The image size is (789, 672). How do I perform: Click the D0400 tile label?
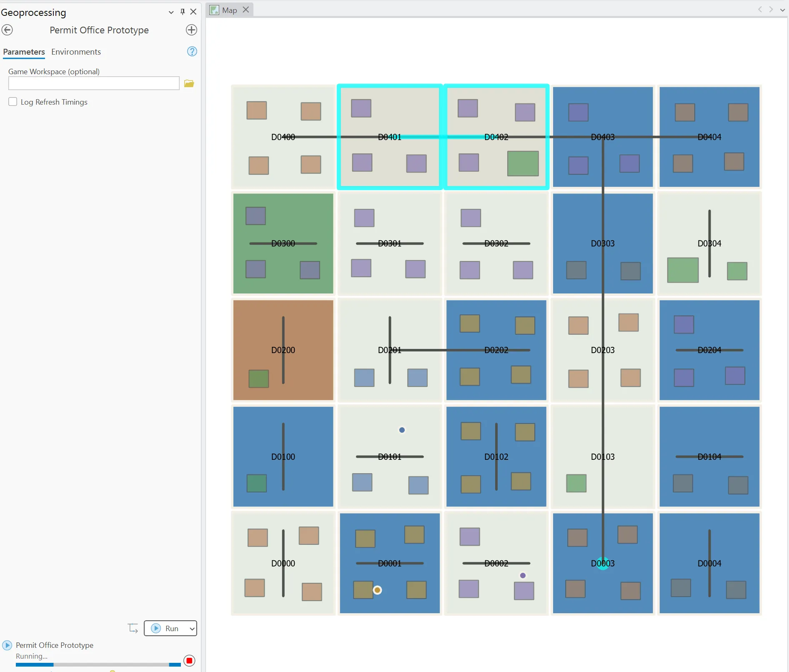[283, 137]
